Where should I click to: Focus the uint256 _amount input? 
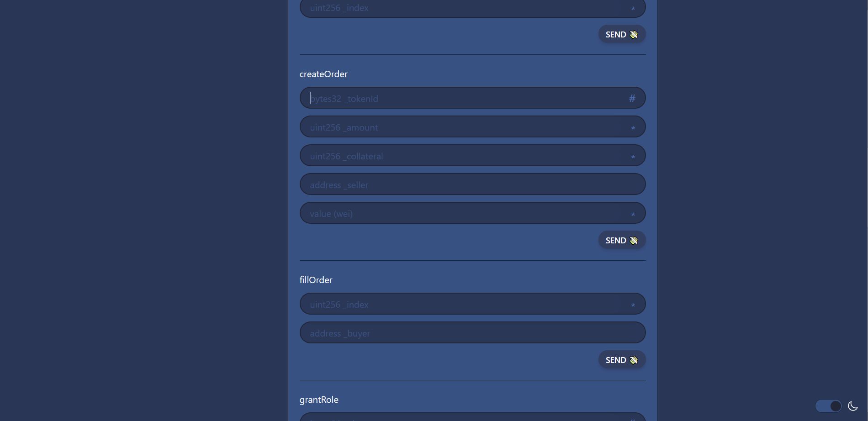(x=472, y=126)
